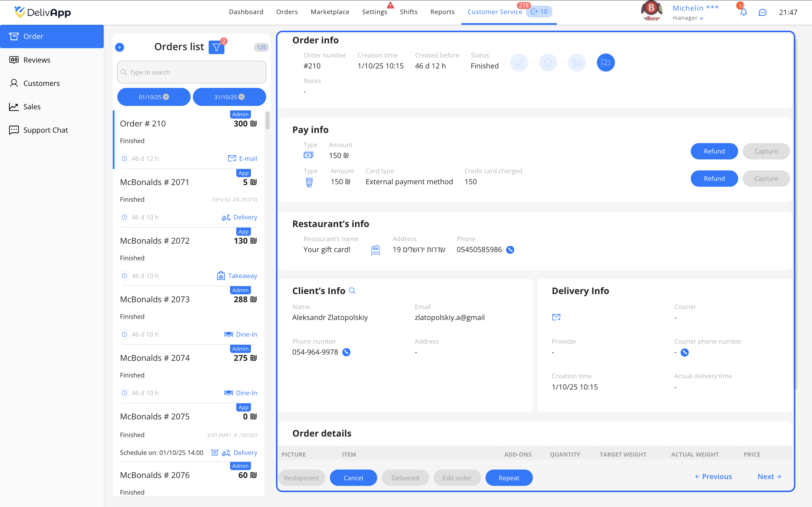This screenshot has width=812, height=507.
Task: Open the notifications bell icon
Action: pyautogui.click(x=743, y=12)
